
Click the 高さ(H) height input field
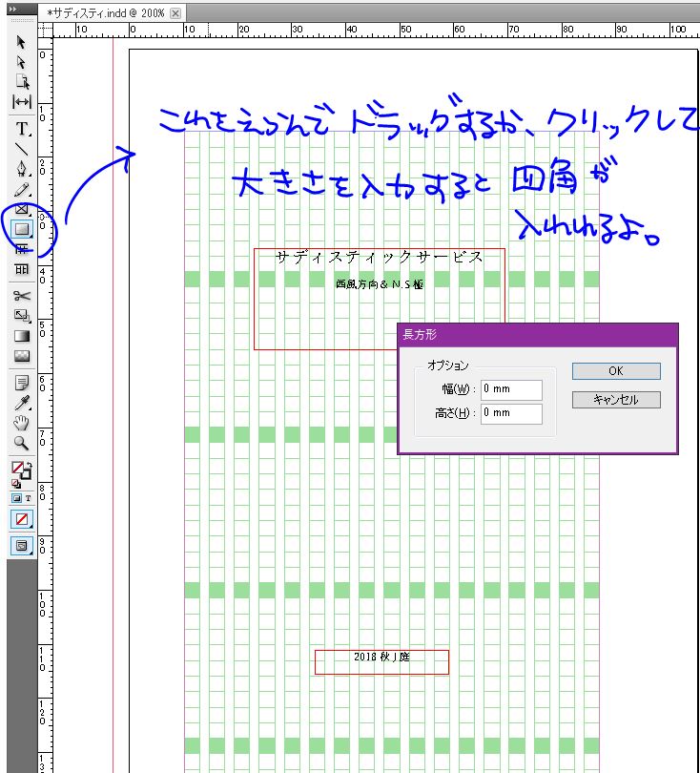511,413
